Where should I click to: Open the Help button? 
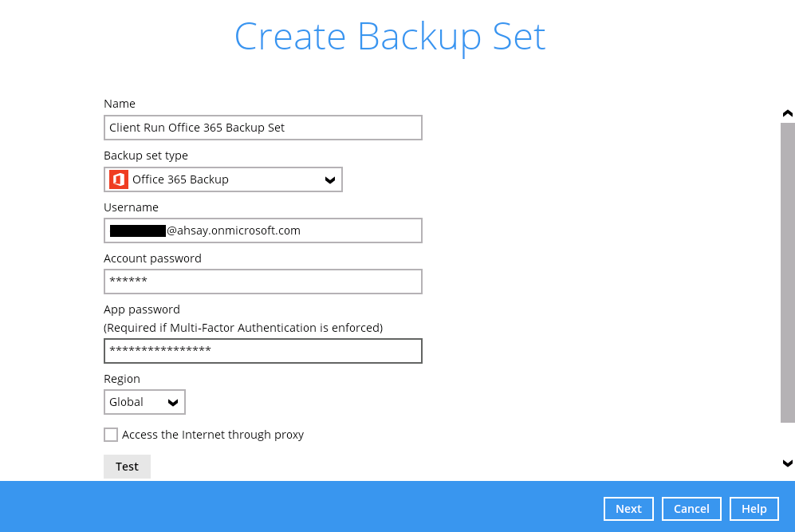click(754, 509)
